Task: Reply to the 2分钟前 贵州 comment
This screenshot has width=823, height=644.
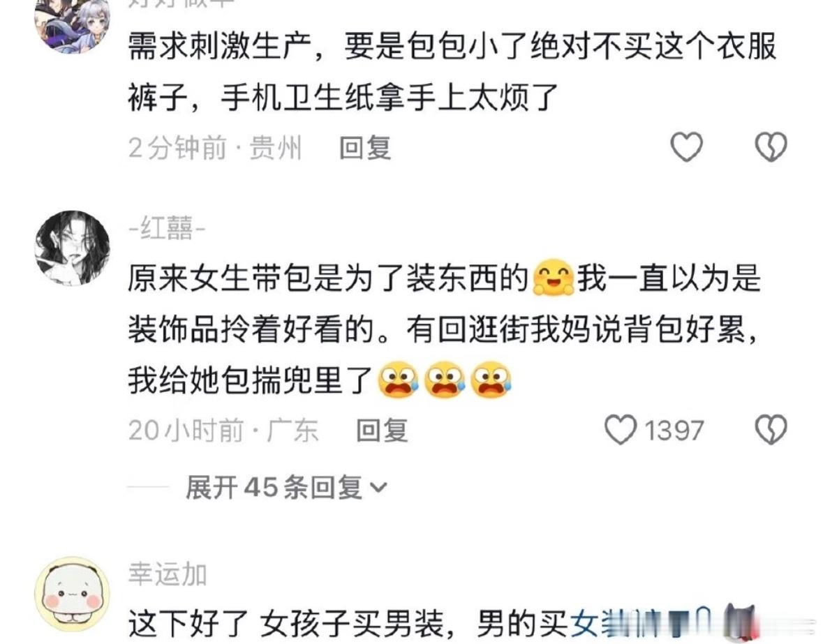Action: tap(365, 147)
